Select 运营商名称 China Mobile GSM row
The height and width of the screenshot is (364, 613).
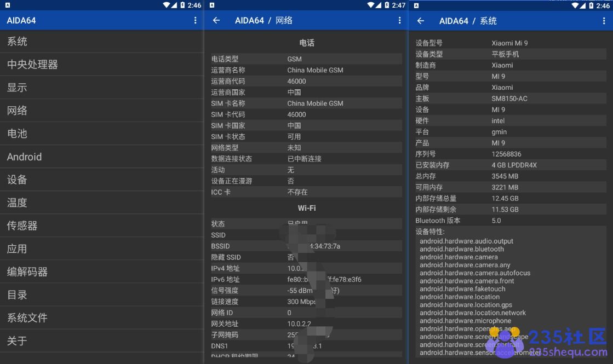(307, 70)
